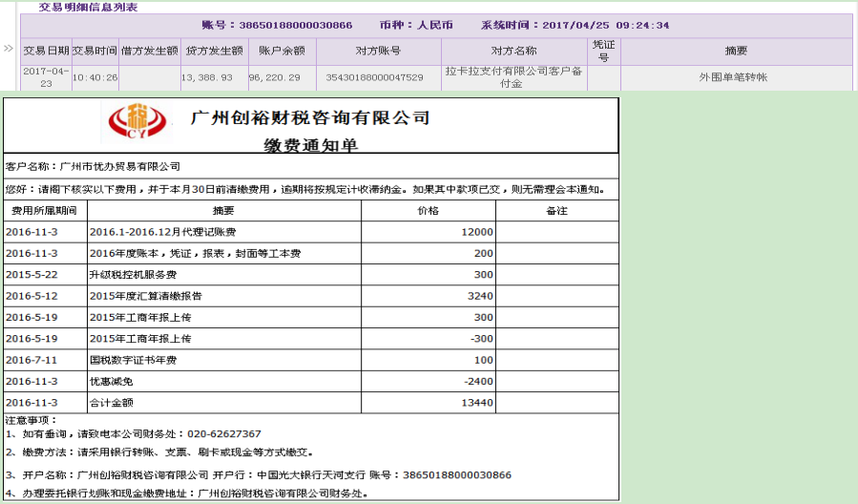Click the 贷方发生额 column header

click(214, 52)
